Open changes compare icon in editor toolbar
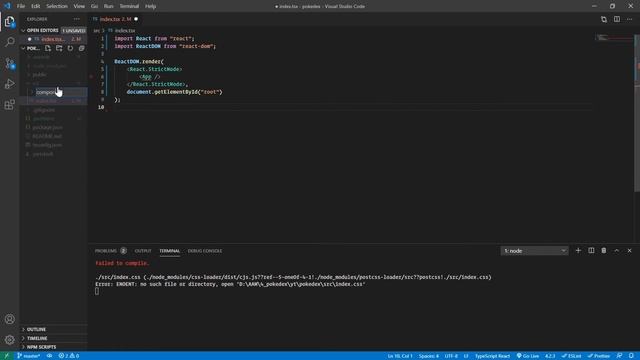Viewport: 640px width, 360px height. point(604,19)
